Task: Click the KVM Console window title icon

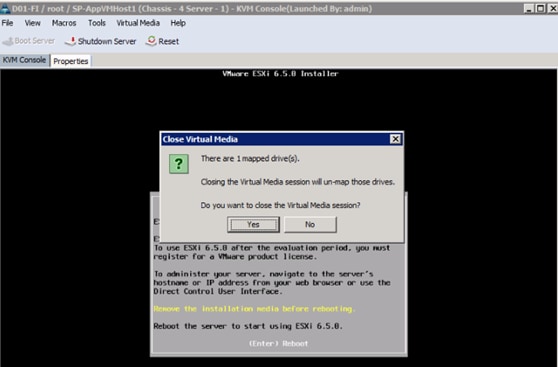Action: [5, 9]
